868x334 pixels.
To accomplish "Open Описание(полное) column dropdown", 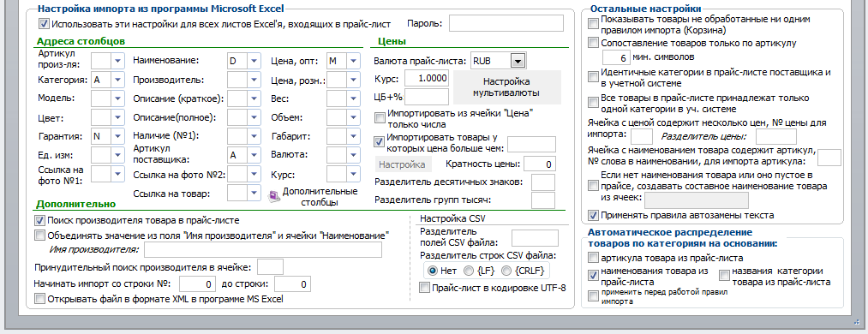I will point(254,118).
